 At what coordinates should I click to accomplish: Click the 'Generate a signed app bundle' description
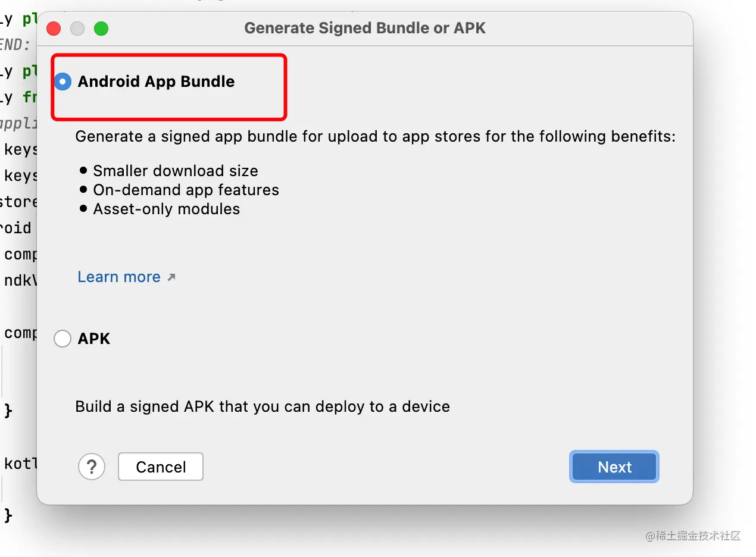(376, 137)
